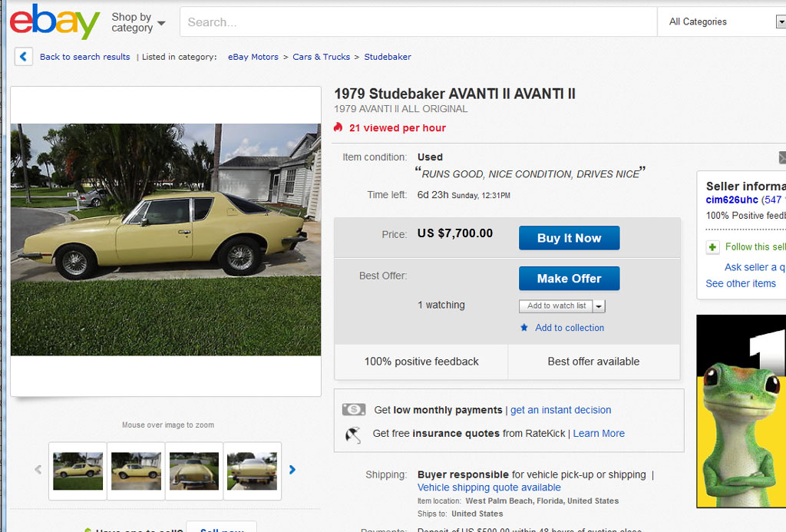Click the low monthly payments money icon
Image resolution: width=786 pixels, height=532 pixels.
(354, 410)
